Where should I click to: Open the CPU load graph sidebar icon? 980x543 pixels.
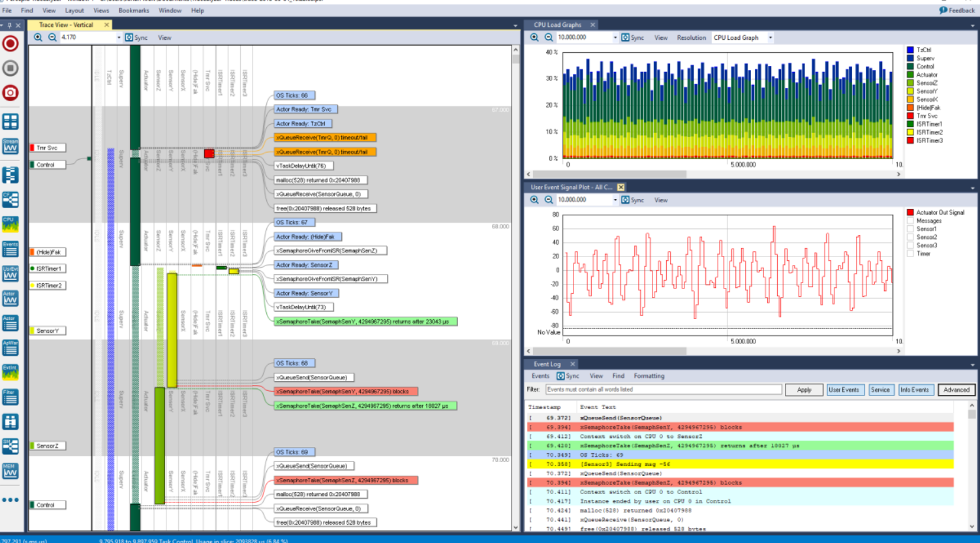coord(10,224)
